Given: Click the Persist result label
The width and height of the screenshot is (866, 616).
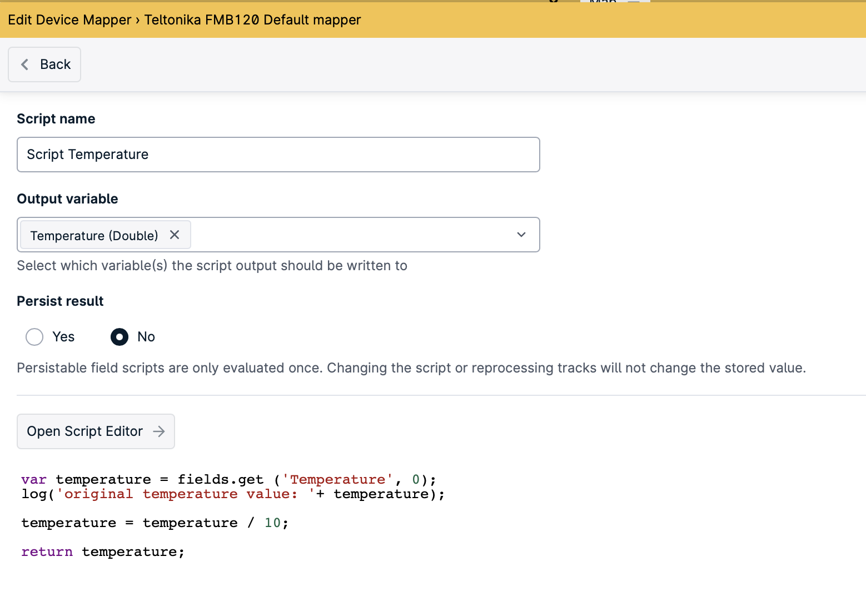Looking at the screenshot, I should pos(60,301).
